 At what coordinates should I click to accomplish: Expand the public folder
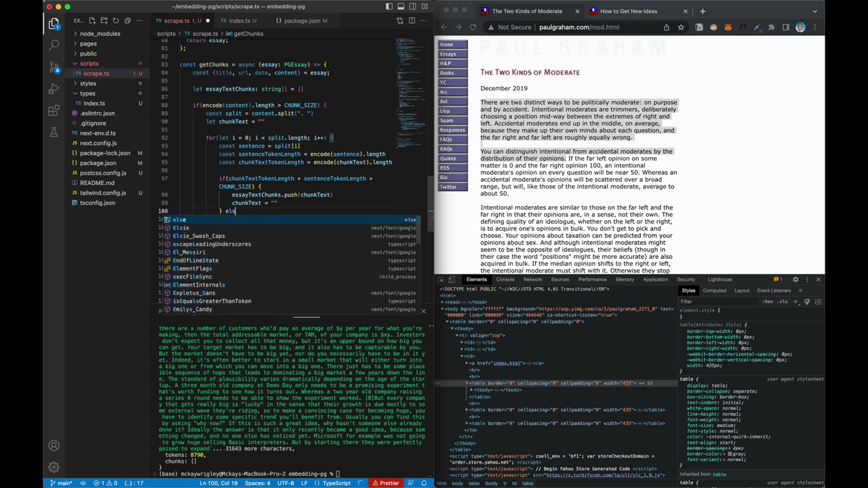(88, 54)
